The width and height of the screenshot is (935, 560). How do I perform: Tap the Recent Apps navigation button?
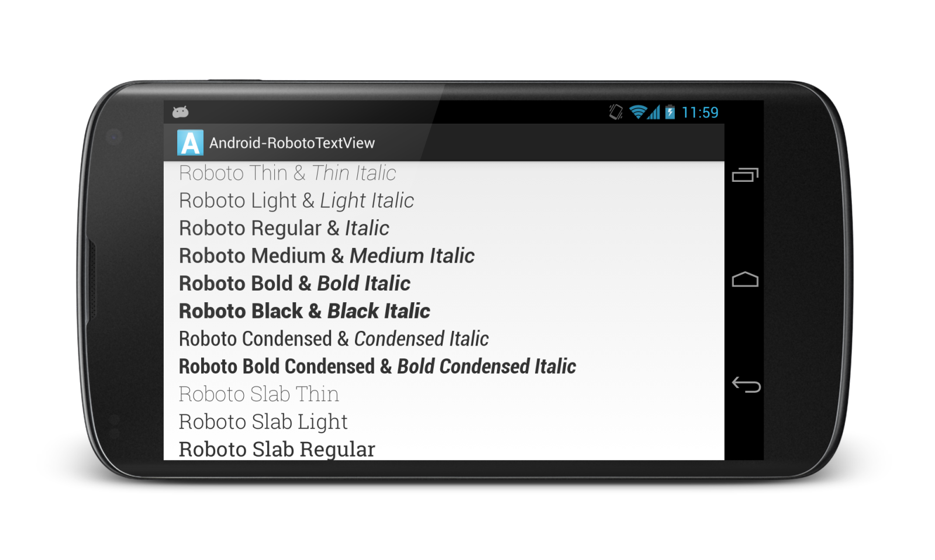pos(745,175)
